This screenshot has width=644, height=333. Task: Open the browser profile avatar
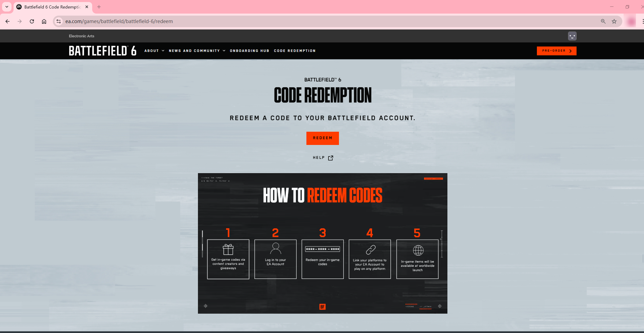coord(631,21)
